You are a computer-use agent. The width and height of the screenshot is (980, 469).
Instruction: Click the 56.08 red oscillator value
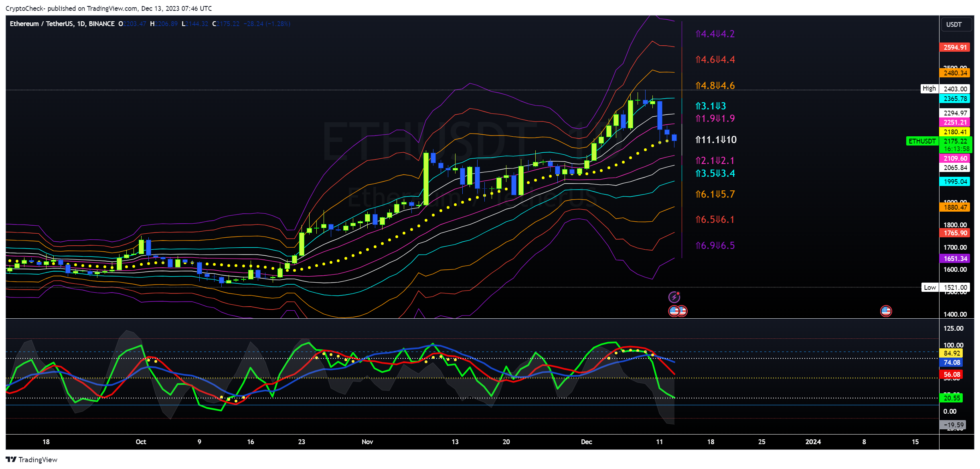pos(951,374)
